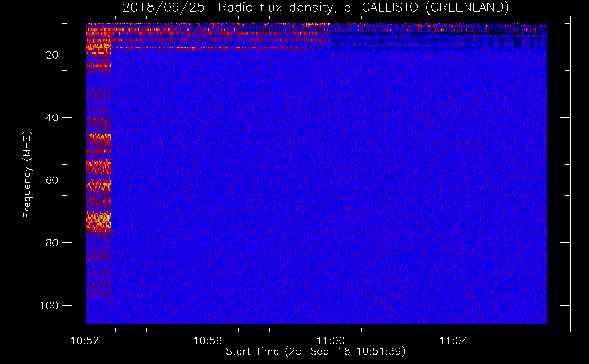Click the 20 frequency tick label
Viewport: 589px width, 364px height.
pyautogui.click(x=52, y=55)
